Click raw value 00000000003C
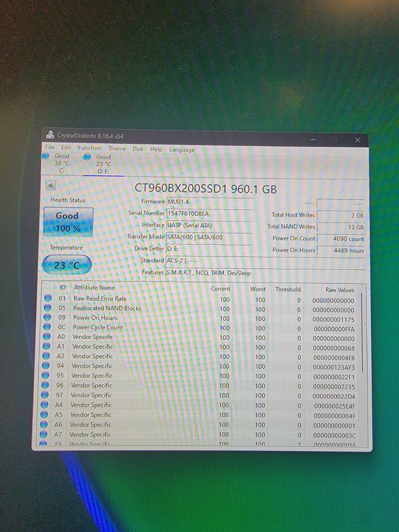This screenshot has width=399, height=532. [334, 436]
